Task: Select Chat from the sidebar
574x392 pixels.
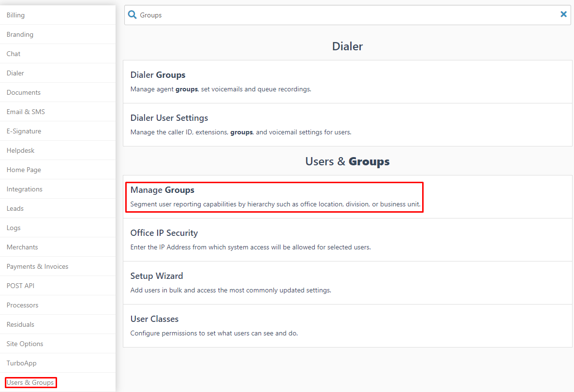Action: coord(58,54)
